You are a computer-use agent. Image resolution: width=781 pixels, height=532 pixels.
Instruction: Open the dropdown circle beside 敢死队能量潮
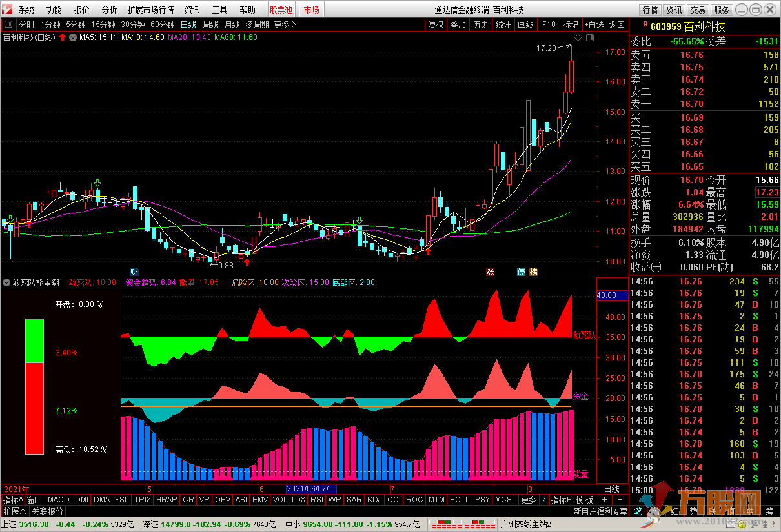point(7,282)
